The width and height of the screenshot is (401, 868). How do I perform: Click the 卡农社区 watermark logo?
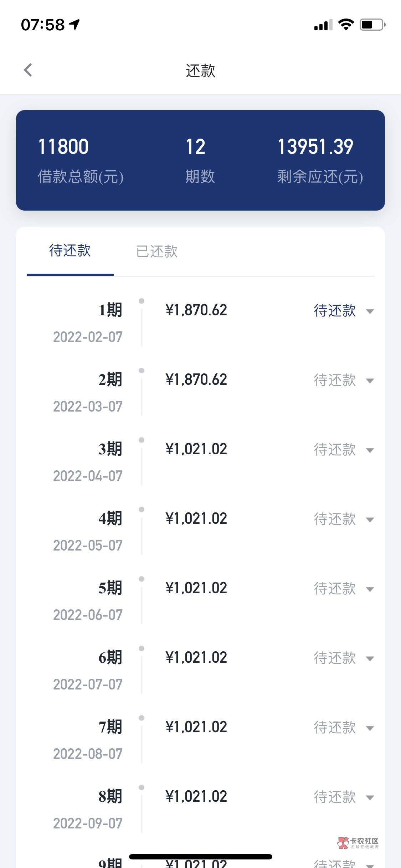pyautogui.click(x=358, y=843)
